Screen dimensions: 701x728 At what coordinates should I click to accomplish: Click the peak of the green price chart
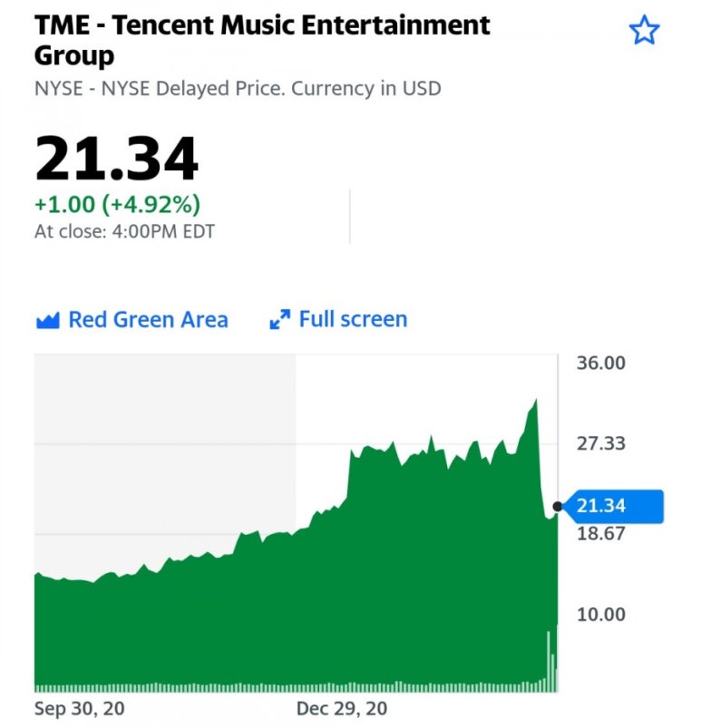536,401
